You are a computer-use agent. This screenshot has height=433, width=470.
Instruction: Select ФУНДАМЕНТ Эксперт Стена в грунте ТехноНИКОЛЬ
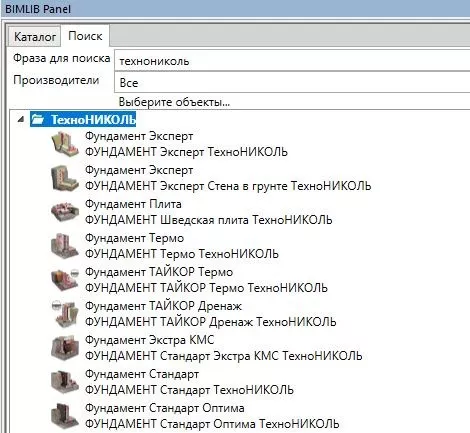[228, 186]
